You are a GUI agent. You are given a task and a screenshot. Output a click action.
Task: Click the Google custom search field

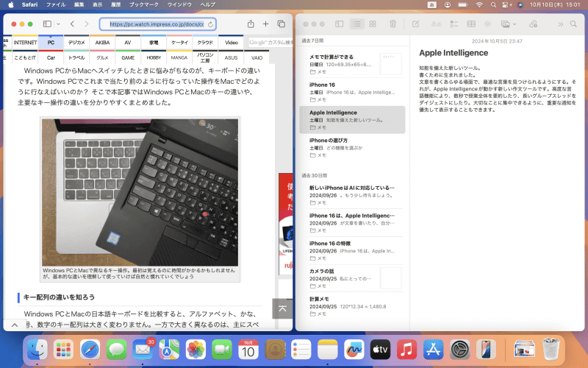point(270,43)
